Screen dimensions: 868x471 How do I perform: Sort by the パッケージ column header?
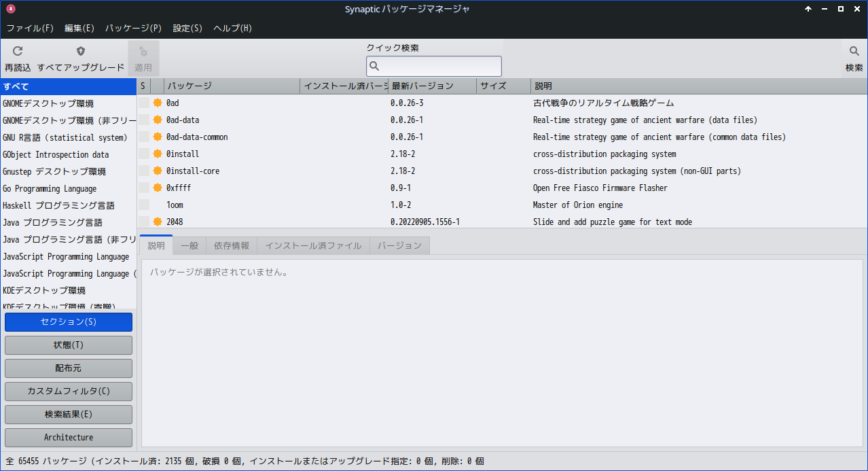[x=232, y=86]
